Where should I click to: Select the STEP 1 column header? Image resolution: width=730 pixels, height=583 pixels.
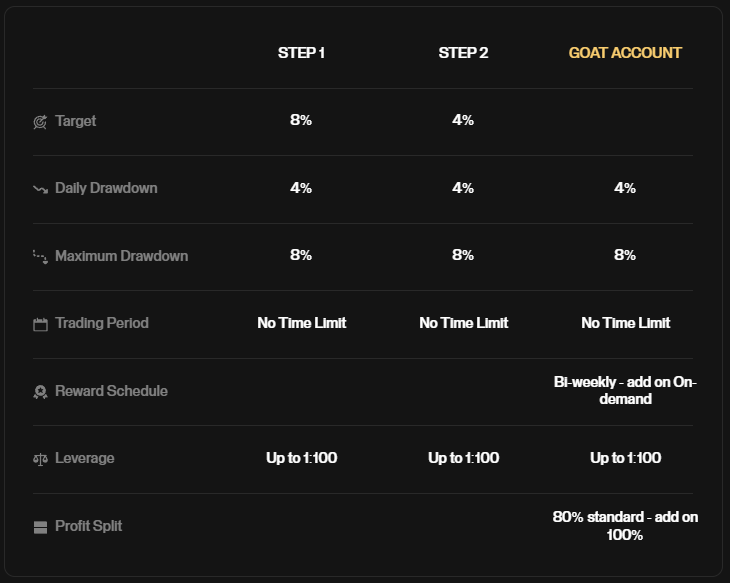[301, 53]
